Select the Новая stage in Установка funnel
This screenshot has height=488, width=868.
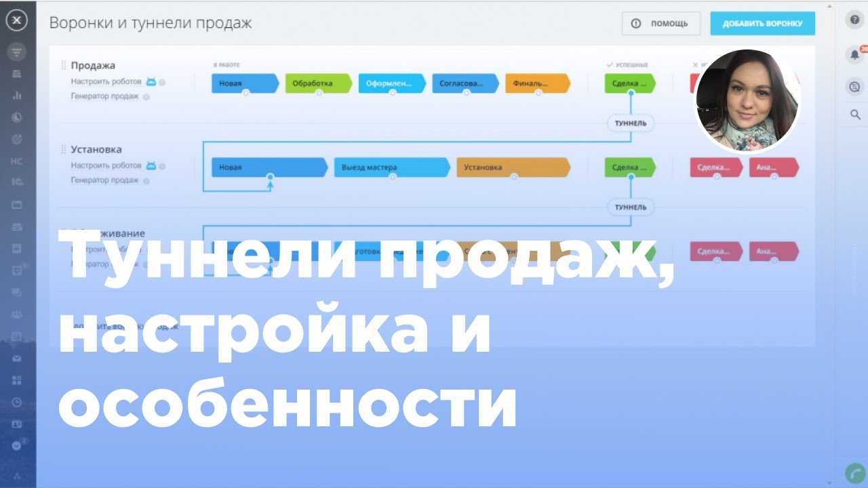point(269,167)
